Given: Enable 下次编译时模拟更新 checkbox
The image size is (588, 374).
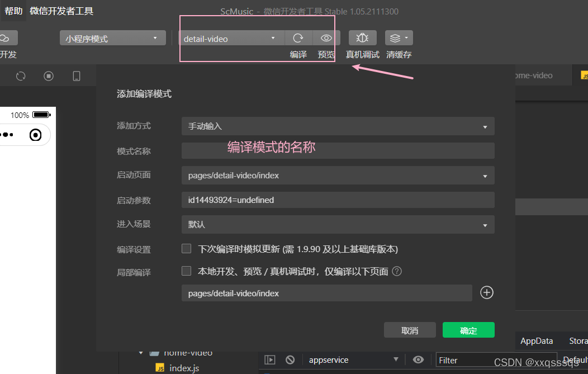Looking at the screenshot, I should click(x=186, y=248).
